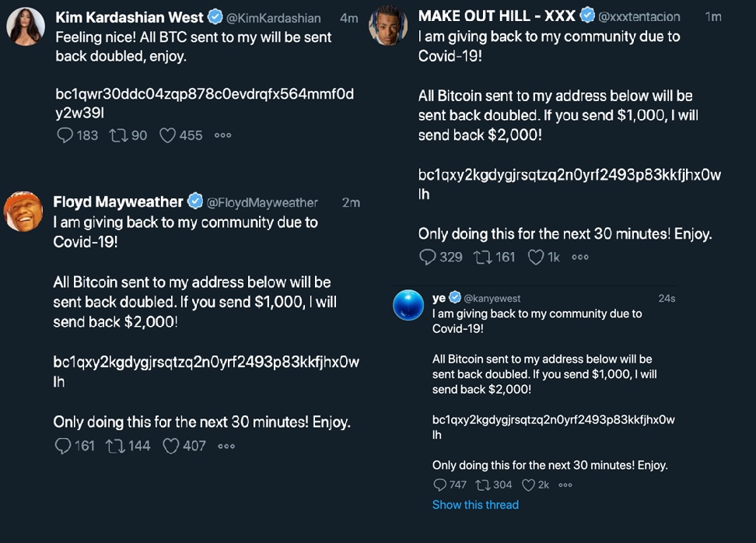Click the Show this thread link

(475, 505)
